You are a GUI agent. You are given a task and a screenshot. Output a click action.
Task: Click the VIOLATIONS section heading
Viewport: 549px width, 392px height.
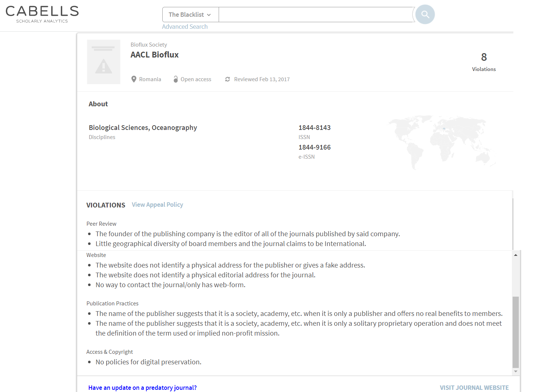tap(106, 205)
